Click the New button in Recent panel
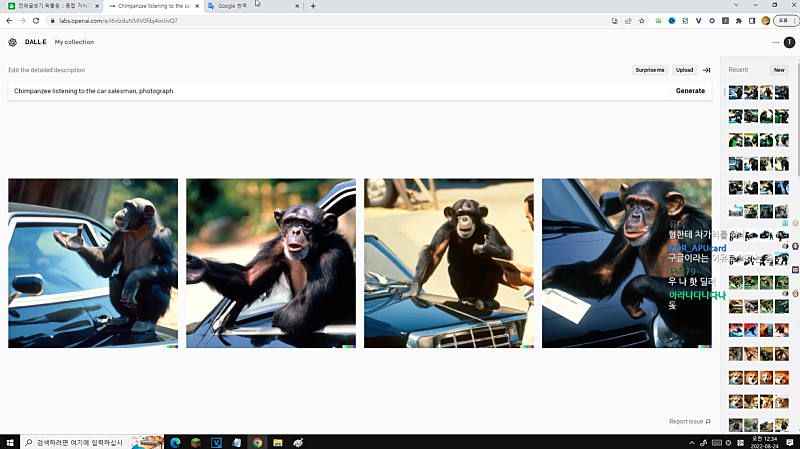 click(779, 70)
